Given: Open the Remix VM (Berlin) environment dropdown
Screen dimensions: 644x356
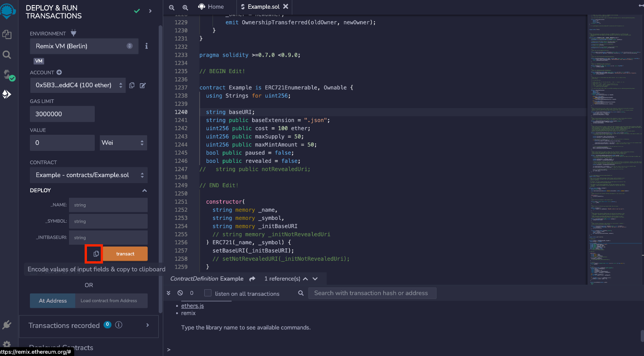Looking at the screenshot, I should tap(84, 46).
